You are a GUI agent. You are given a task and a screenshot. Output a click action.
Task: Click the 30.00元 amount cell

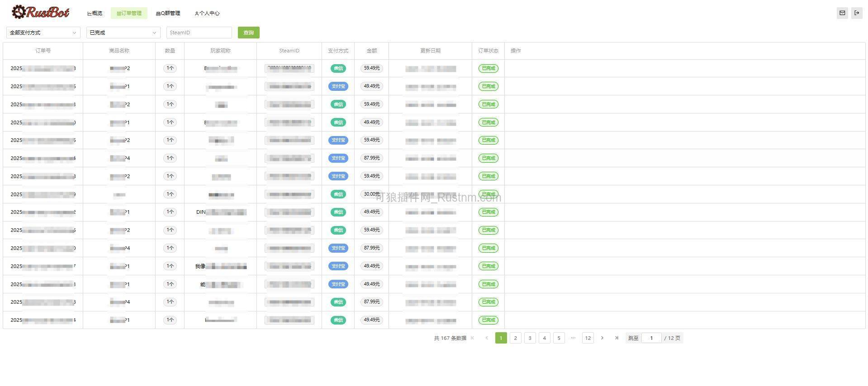pos(371,194)
